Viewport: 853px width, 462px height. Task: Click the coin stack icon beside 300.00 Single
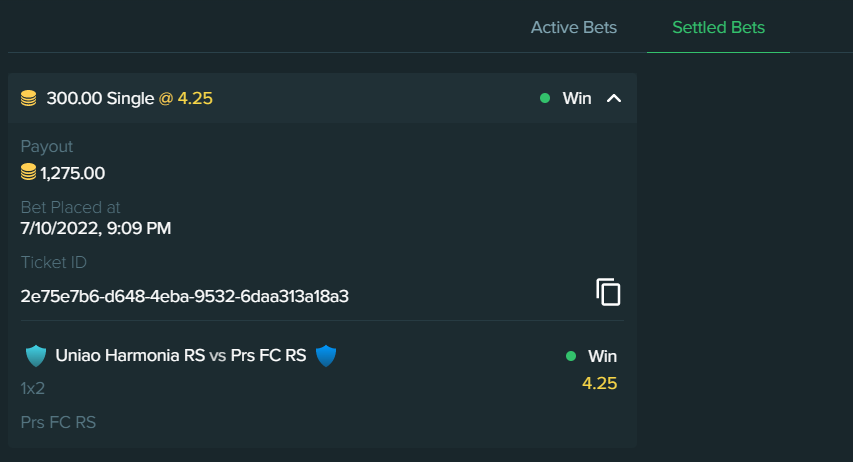coord(29,98)
